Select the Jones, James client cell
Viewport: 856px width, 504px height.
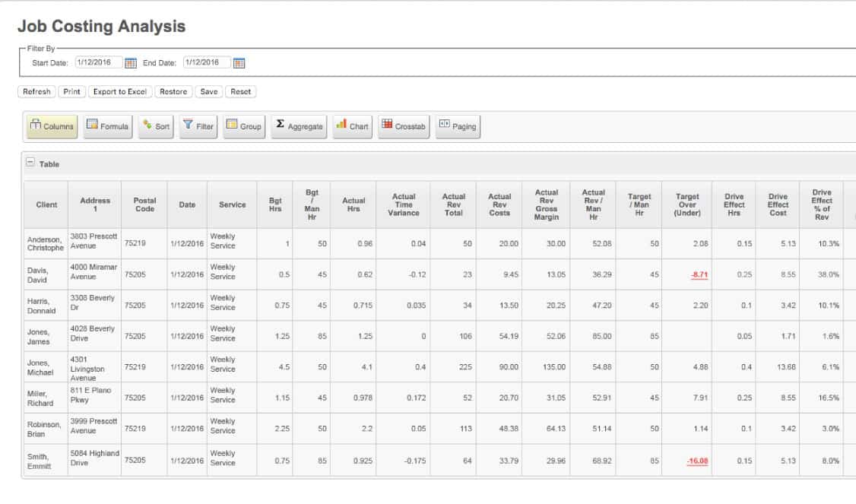click(x=46, y=336)
